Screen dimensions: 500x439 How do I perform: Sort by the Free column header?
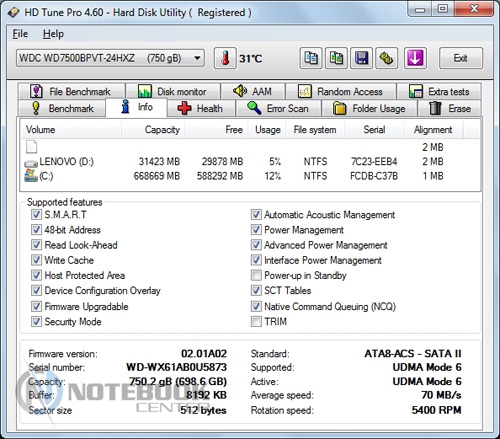[216, 129]
